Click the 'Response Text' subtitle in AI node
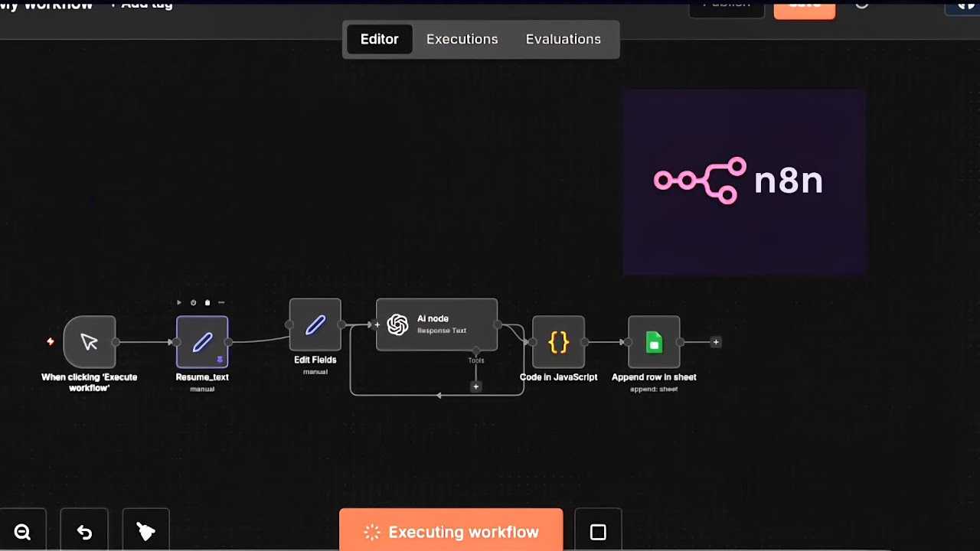The height and width of the screenshot is (551, 980). (442, 331)
